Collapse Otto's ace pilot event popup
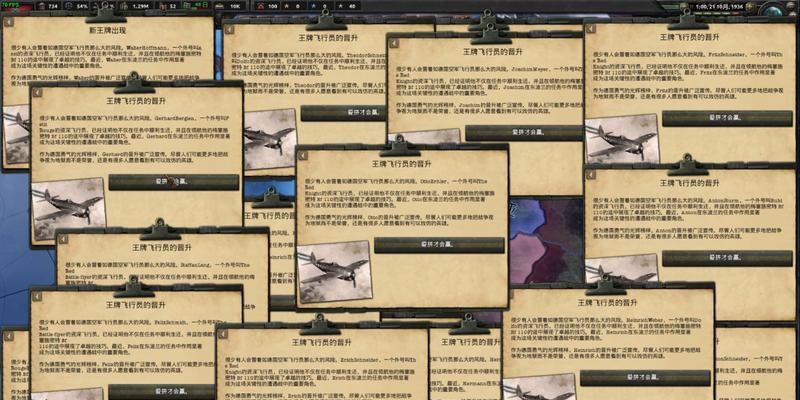800x400 pixels. click(303, 156)
